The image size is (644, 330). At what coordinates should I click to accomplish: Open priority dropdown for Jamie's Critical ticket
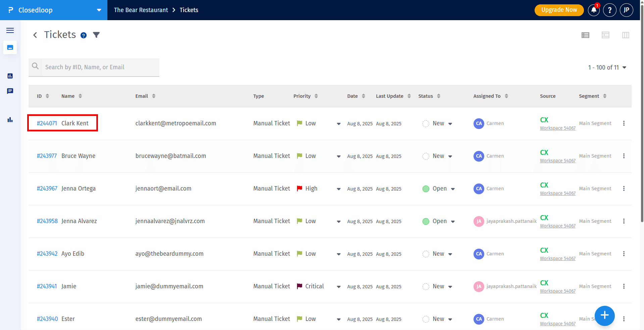point(339,287)
